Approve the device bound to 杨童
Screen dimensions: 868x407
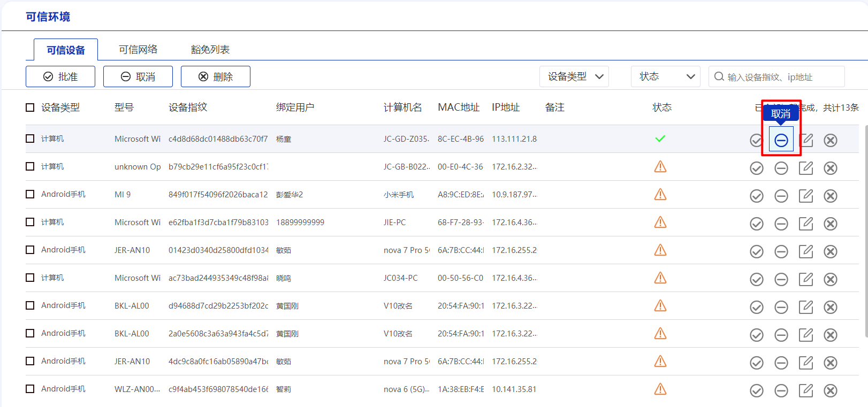click(x=756, y=140)
